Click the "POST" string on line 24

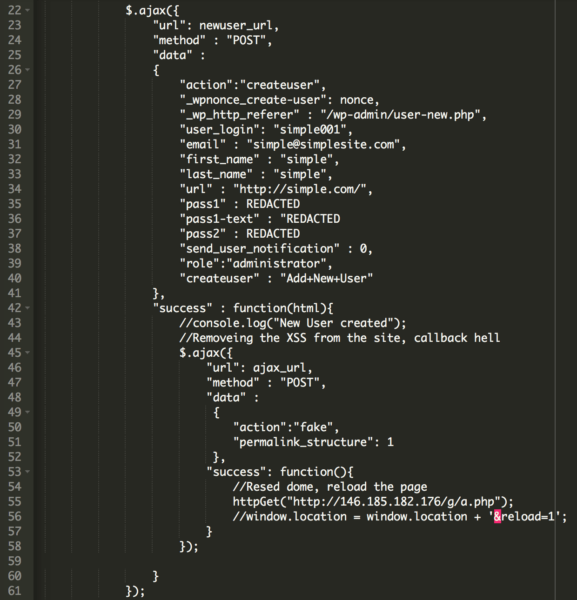[246, 40]
